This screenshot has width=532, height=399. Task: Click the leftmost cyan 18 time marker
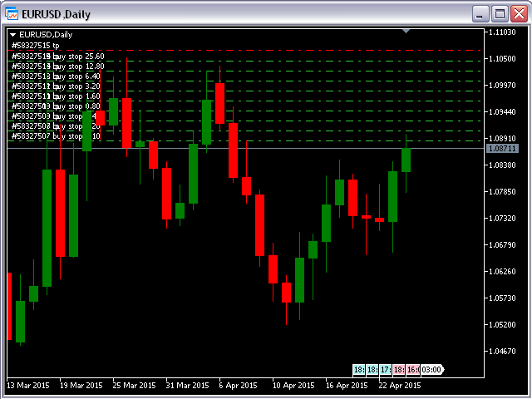(358, 369)
